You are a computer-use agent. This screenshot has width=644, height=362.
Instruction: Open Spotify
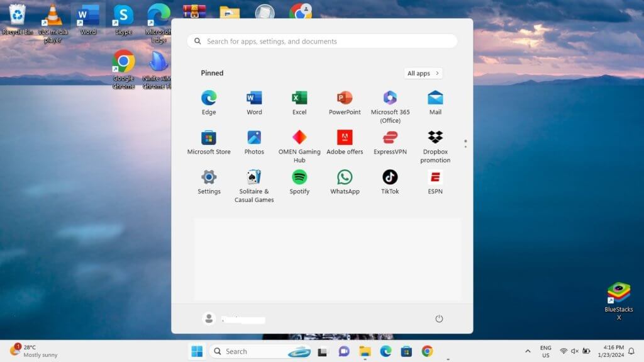(299, 182)
